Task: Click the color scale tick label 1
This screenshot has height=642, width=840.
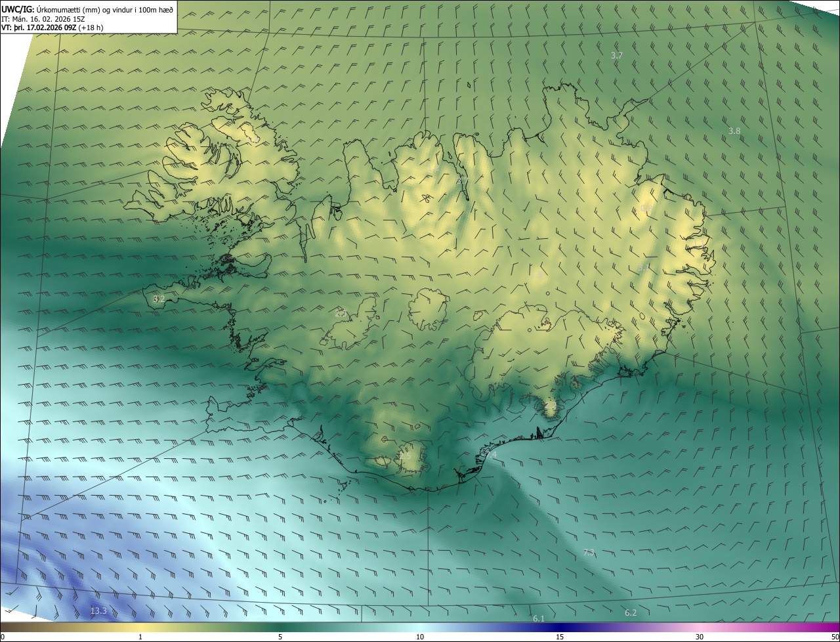Action: pyautogui.click(x=140, y=637)
